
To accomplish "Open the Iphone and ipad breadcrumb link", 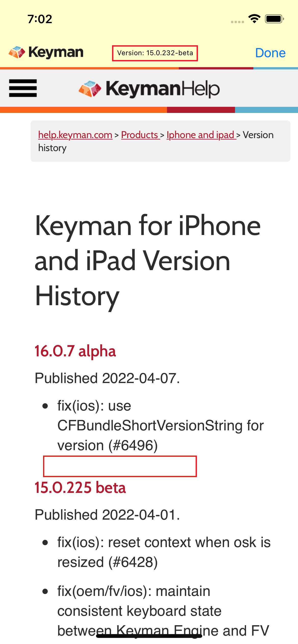I will click(x=200, y=135).
